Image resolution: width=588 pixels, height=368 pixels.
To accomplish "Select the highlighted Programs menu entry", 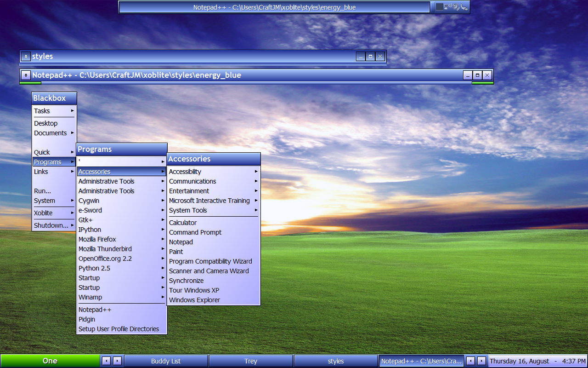I will pyautogui.click(x=54, y=162).
